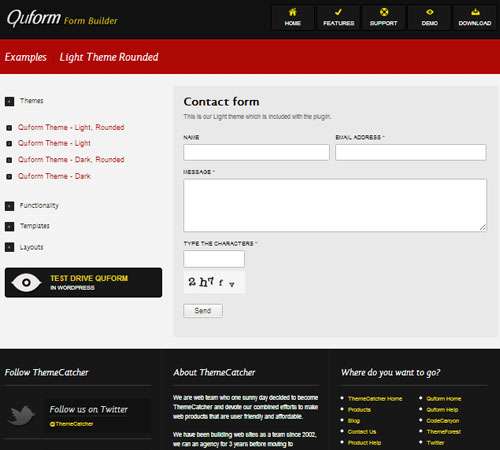The height and width of the screenshot is (450, 500).
Task: Click the Send button
Action: pos(203,311)
